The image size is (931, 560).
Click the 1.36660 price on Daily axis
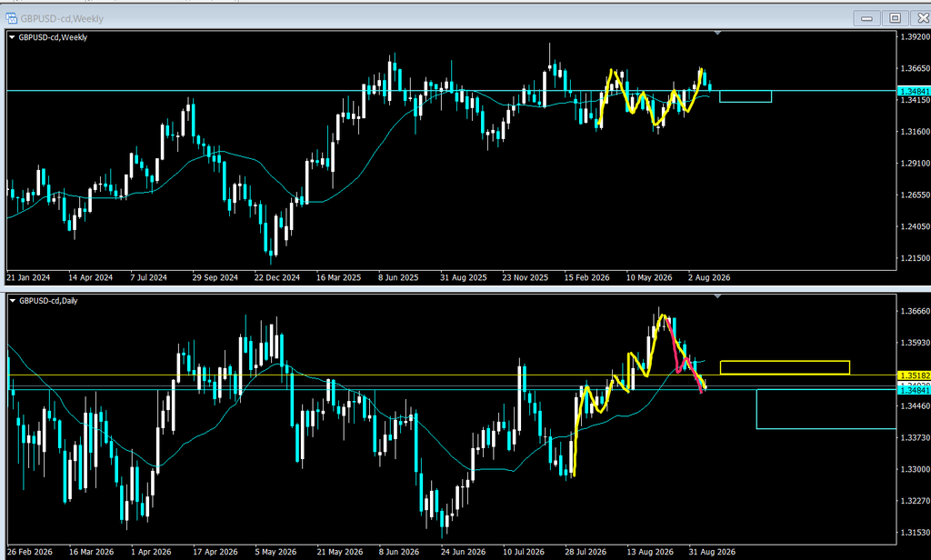(915, 311)
